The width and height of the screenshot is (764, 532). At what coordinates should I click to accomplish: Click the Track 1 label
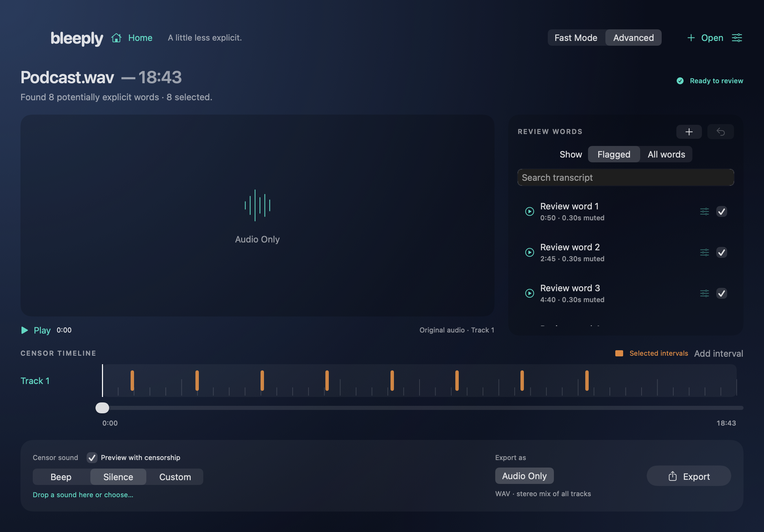pos(35,381)
